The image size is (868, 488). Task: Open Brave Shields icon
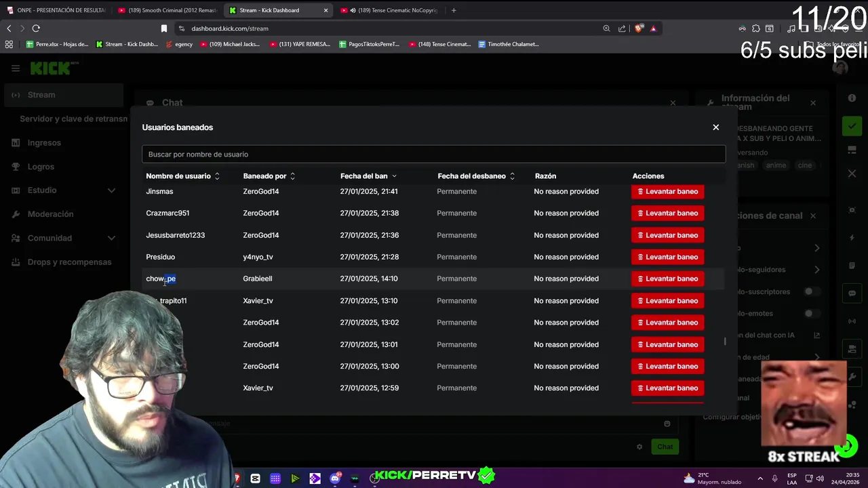[x=639, y=28]
